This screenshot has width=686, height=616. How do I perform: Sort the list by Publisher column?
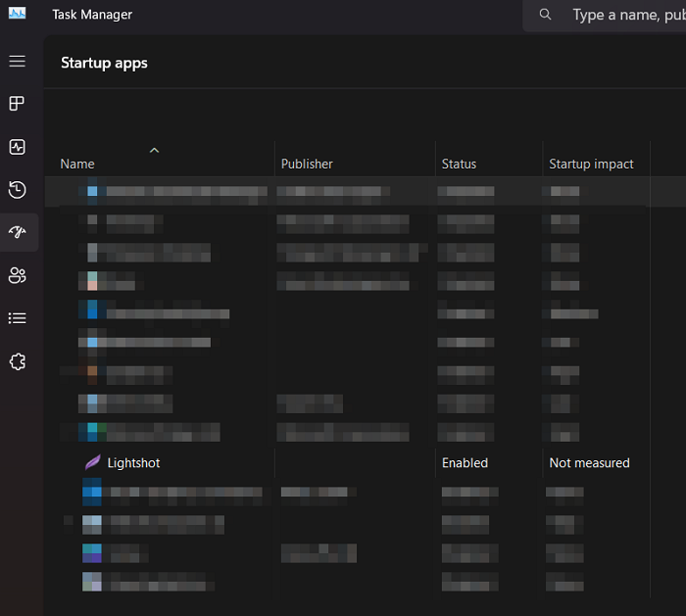coord(307,164)
